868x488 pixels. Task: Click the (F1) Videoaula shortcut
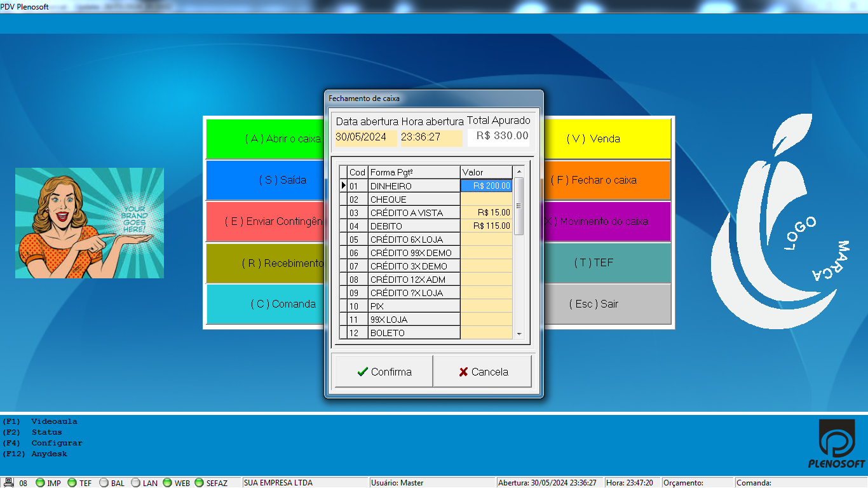40,421
